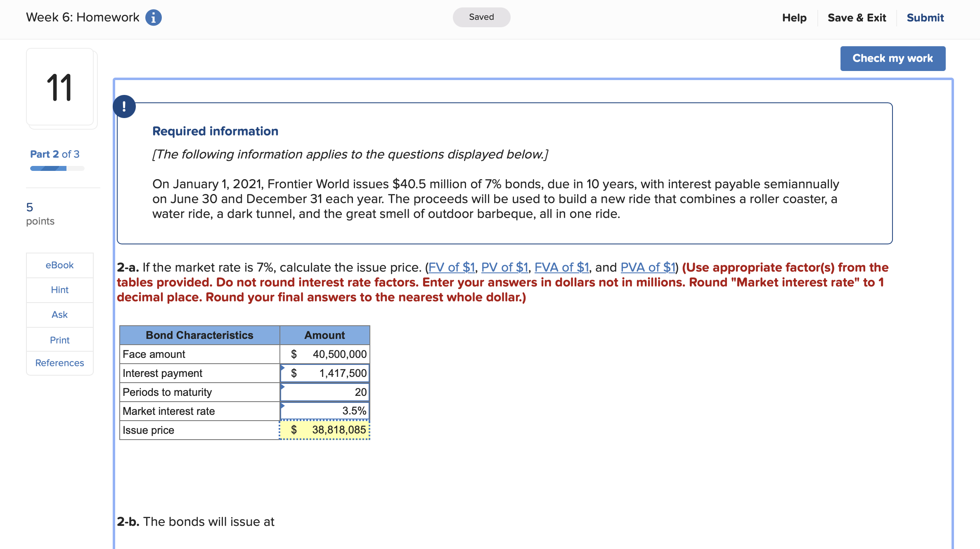Expand the Market interest rate cell marker
The image size is (980, 549).
(282, 404)
